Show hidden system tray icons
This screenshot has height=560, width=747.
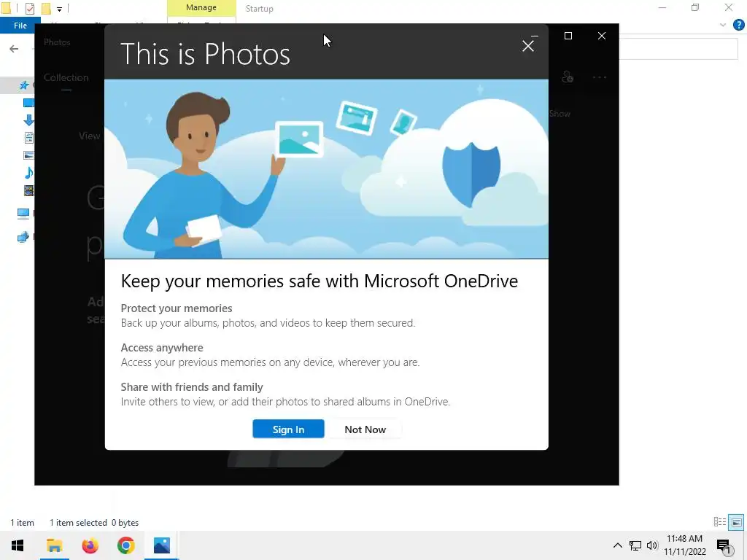617,545
